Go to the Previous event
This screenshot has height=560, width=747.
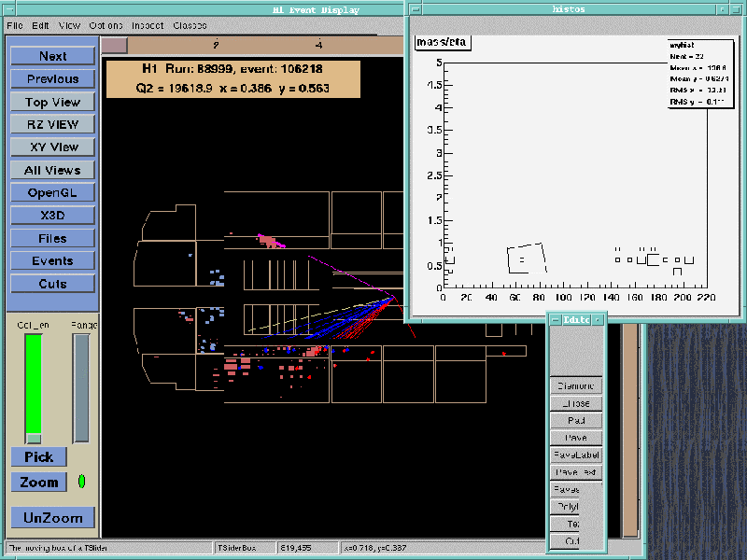[x=52, y=79]
